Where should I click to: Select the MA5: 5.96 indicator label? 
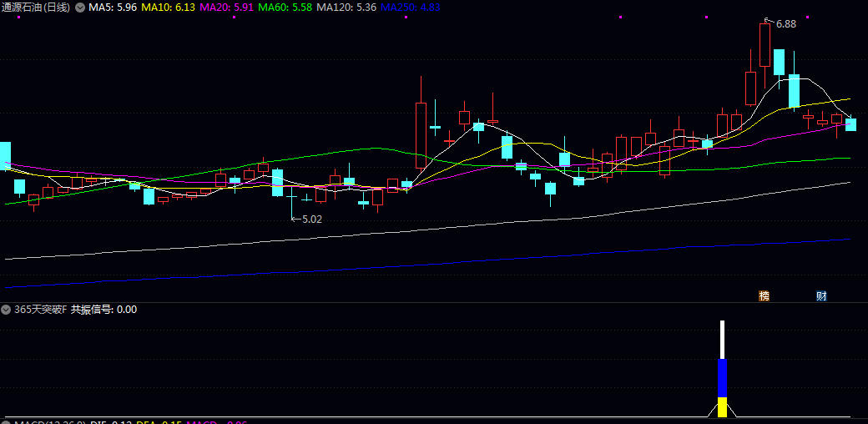(x=113, y=8)
